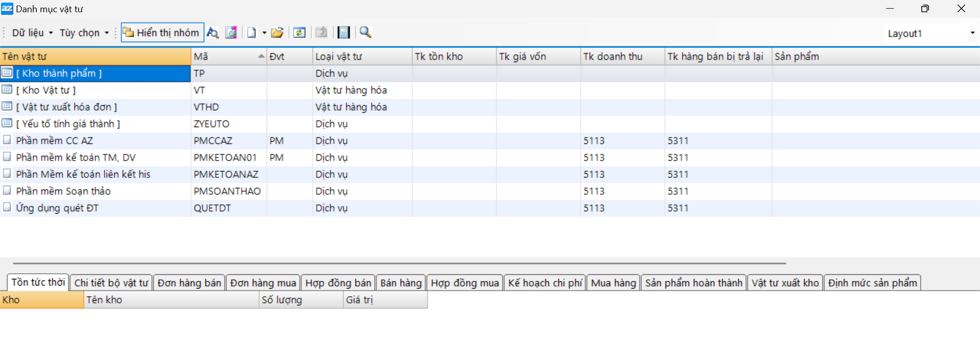980x337 pixels.
Task: Open the calculator icon in toolbar
Action: pos(344,33)
